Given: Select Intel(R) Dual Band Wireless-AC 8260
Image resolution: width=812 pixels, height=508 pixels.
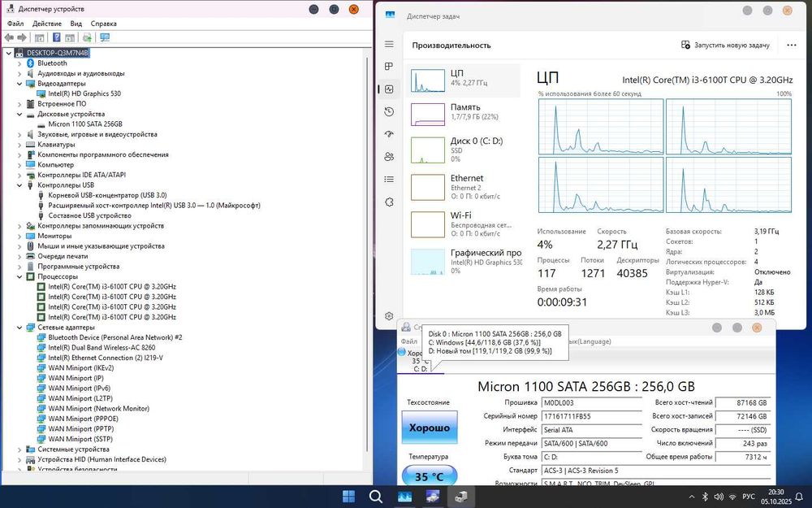Looking at the screenshot, I should 101,348.
